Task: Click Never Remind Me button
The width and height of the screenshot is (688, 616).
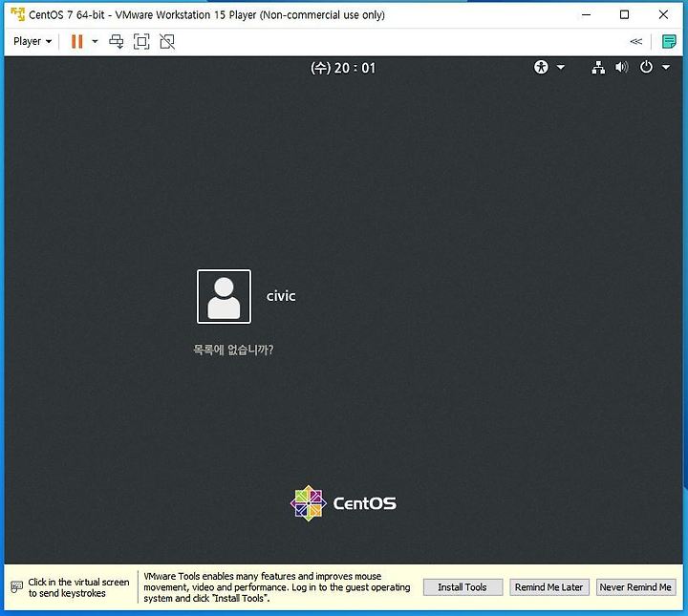Action: [635, 587]
